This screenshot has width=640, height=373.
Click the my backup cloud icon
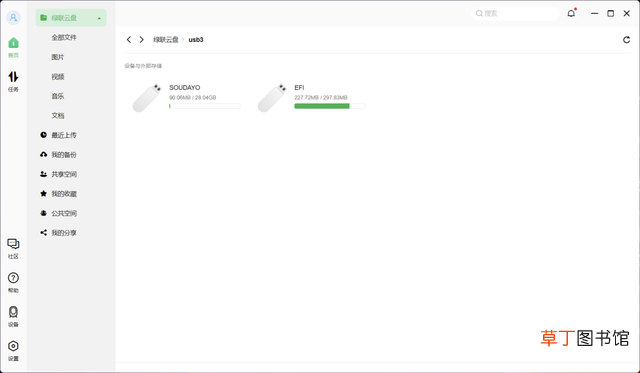pyautogui.click(x=43, y=154)
